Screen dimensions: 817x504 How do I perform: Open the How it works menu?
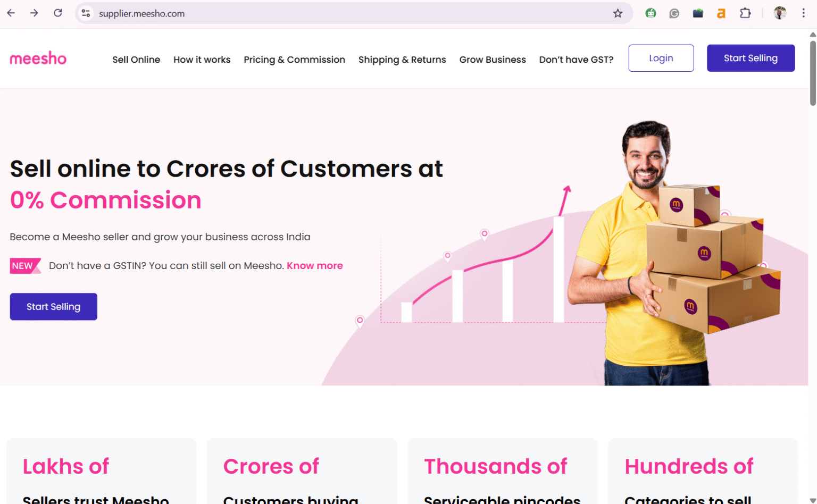tap(202, 60)
